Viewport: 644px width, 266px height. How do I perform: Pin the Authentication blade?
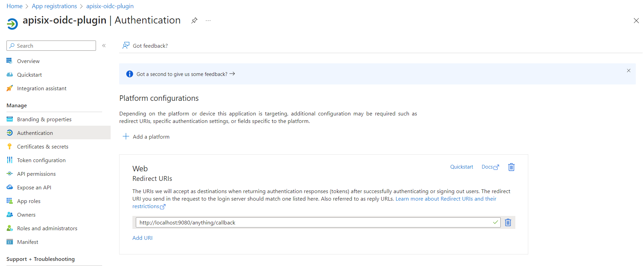coord(194,20)
